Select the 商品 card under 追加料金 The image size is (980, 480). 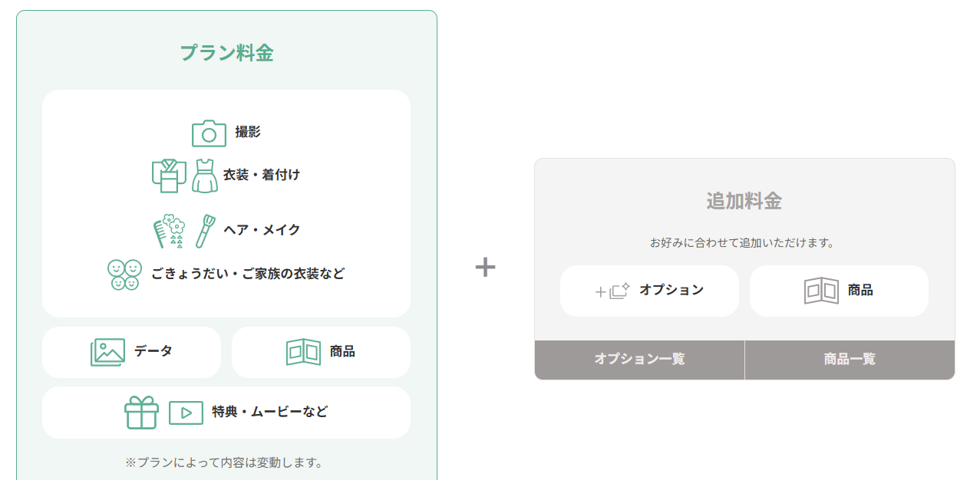click(839, 291)
